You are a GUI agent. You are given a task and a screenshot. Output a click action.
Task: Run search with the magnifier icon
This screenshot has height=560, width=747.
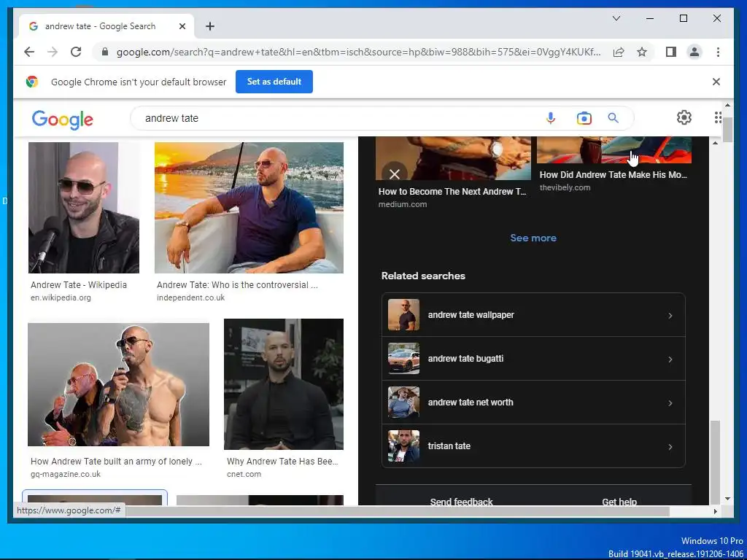613,118
